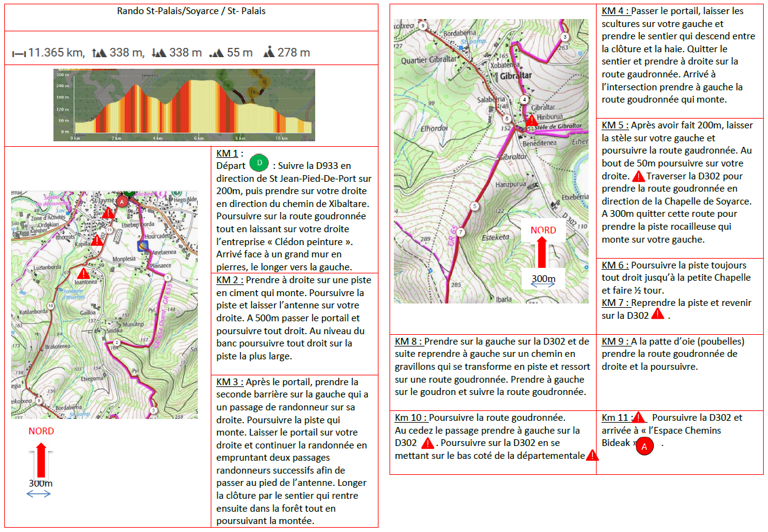The width and height of the screenshot is (768, 532).
Task: Click the highest altitude icon beside 278 m
Action: (x=268, y=53)
